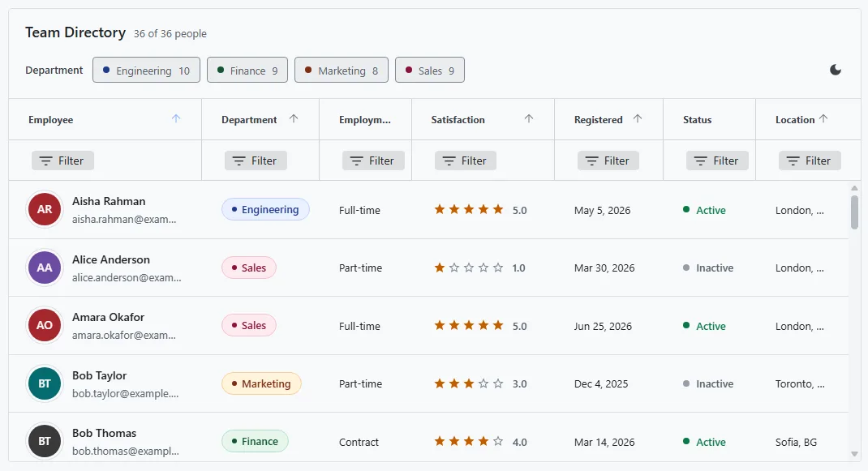Open the Location column Filter
868x471 pixels.
pos(810,161)
